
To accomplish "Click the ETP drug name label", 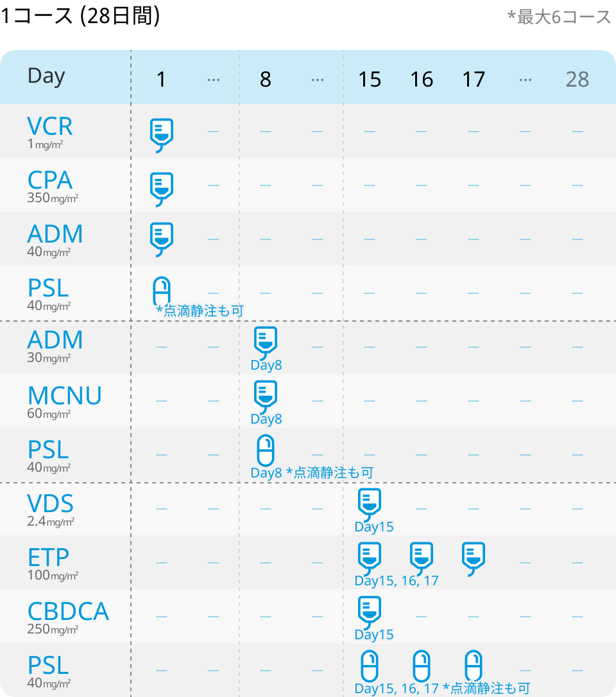I will (x=48, y=558).
